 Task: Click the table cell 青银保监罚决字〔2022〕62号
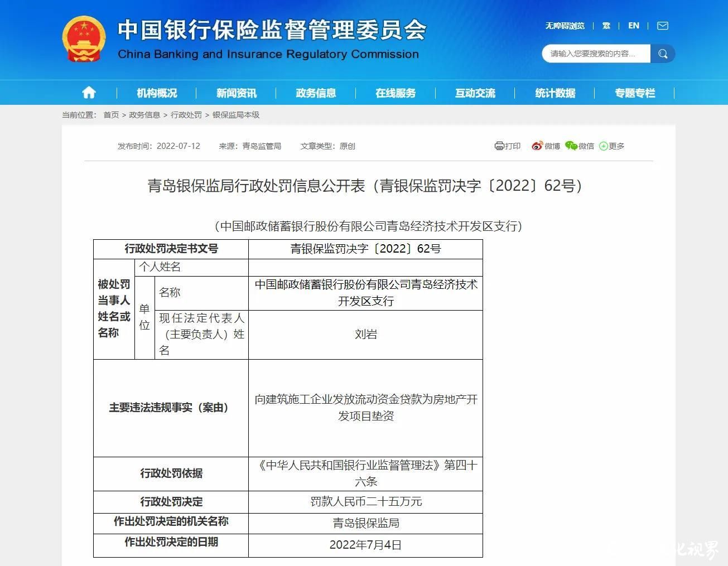pyautogui.click(x=365, y=249)
